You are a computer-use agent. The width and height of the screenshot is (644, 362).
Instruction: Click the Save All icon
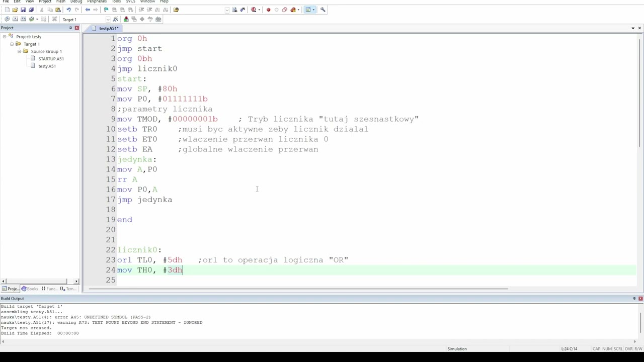click(x=31, y=10)
